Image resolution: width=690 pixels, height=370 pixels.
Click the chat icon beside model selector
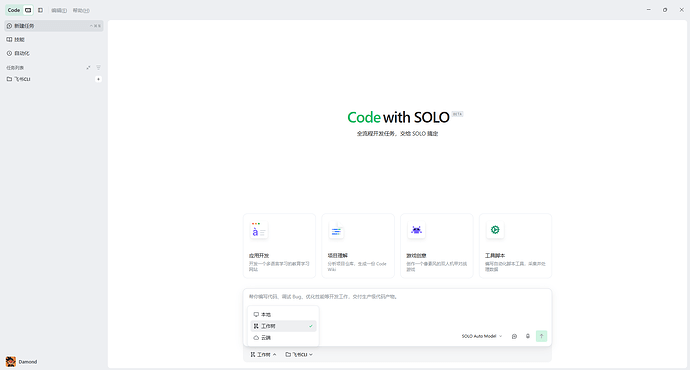[x=514, y=336]
